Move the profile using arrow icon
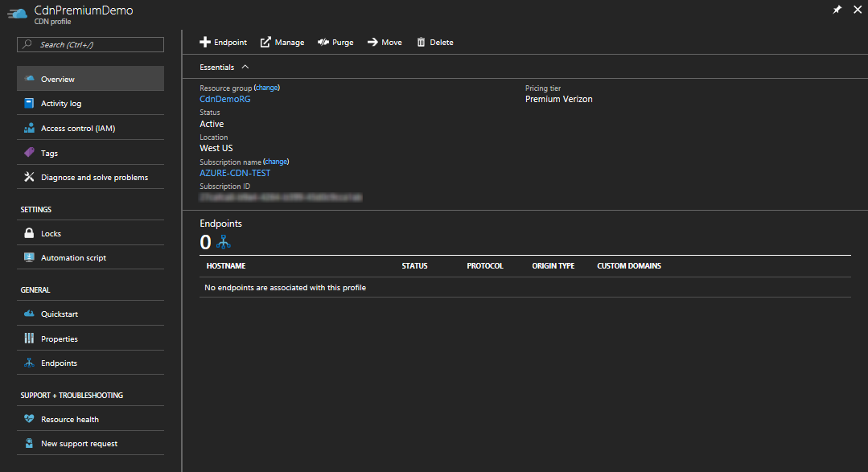 [372, 42]
